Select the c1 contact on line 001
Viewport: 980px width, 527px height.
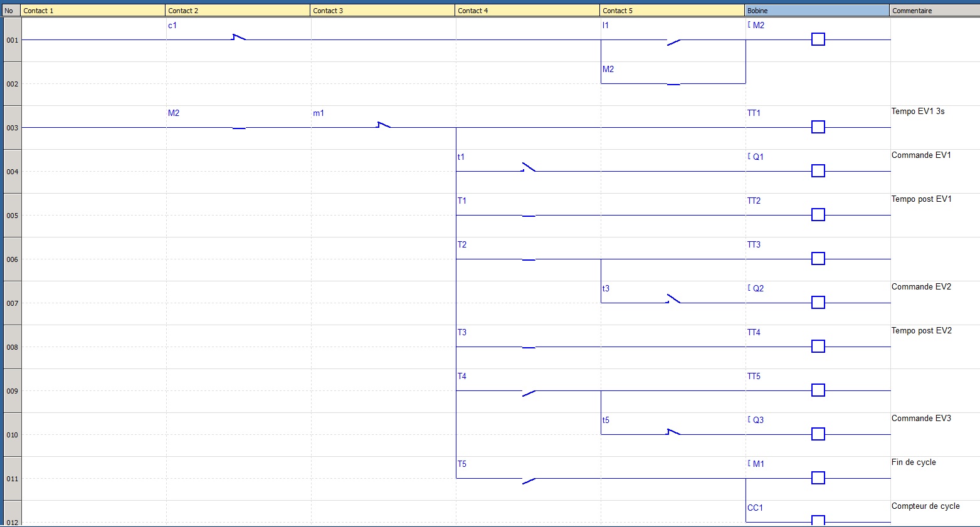tap(239, 39)
